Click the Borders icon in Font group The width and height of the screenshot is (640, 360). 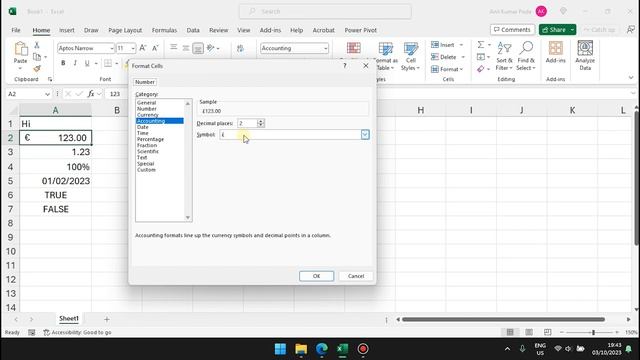108,63
